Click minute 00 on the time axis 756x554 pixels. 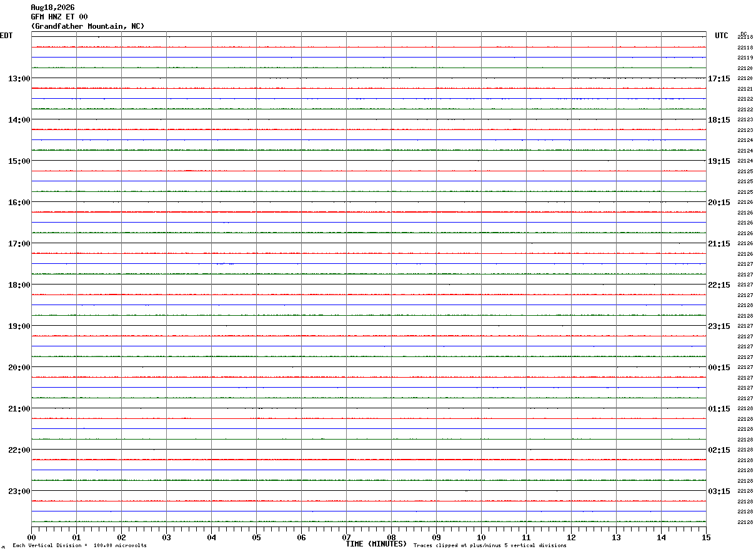tap(31, 537)
